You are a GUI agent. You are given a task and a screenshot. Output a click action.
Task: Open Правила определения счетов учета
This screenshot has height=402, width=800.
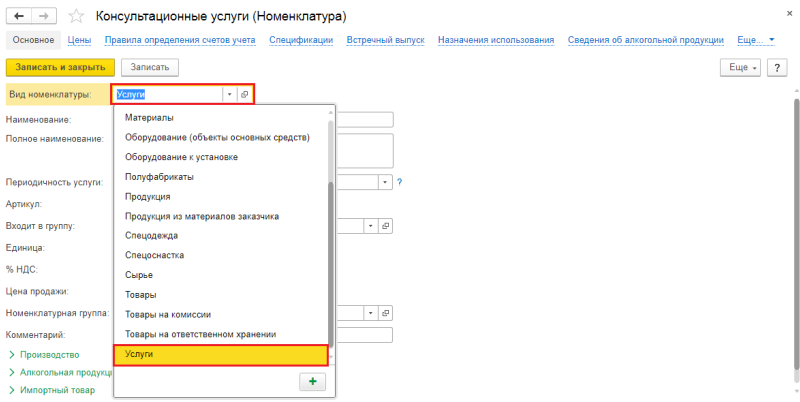[180, 40]
